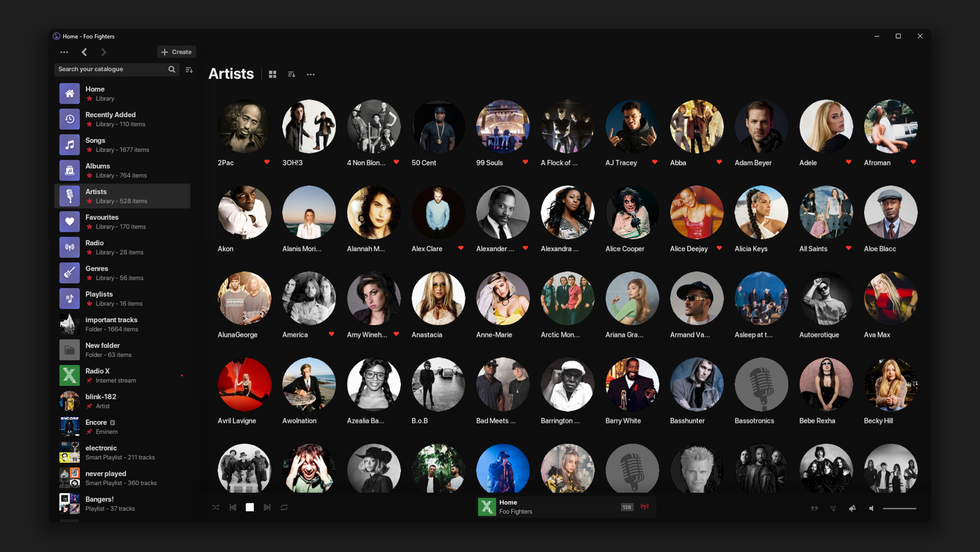The image size is (980, 552).
Task: Open lyrics quote icon
Action: click(814, 508)
